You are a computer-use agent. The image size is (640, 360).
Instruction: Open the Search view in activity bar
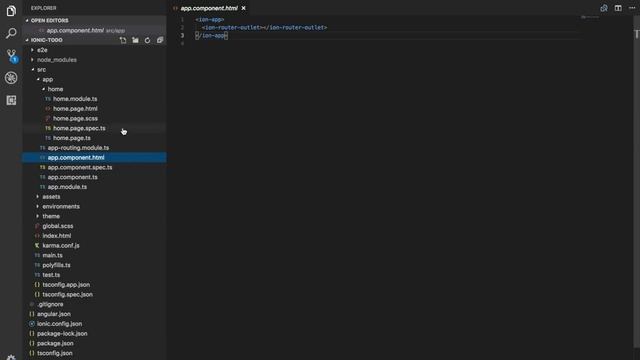click(11, 33)
